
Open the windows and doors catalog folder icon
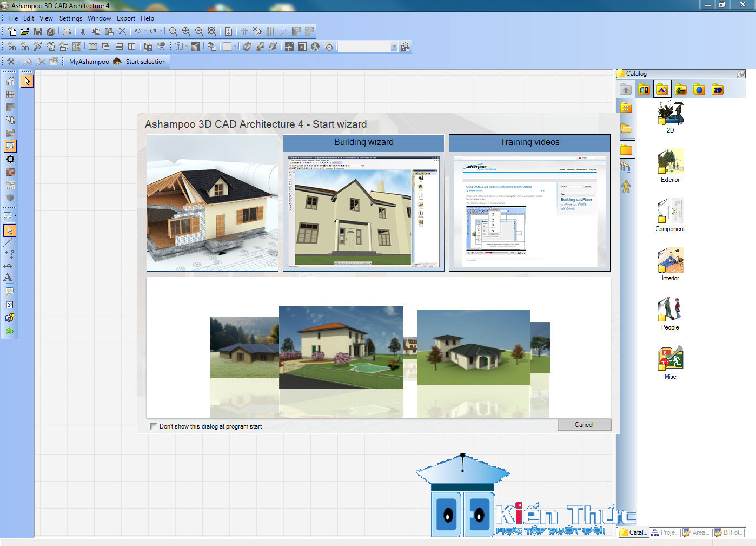(644, 89)
